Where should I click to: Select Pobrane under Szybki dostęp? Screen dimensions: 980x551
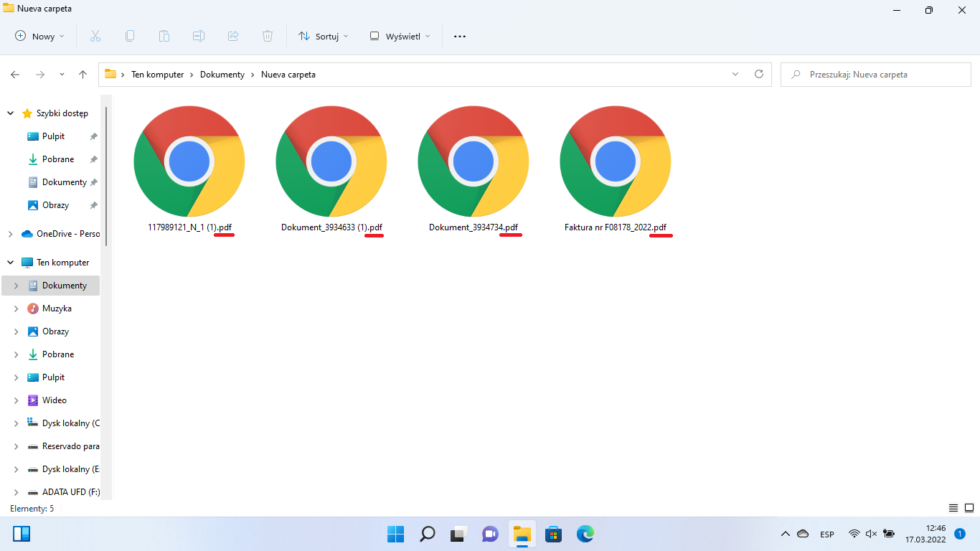57,159
